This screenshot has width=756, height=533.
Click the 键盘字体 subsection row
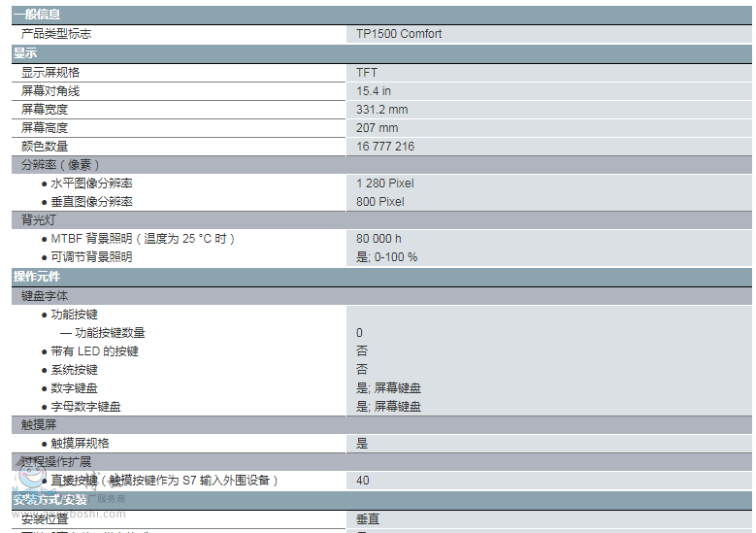click(45, 295)
